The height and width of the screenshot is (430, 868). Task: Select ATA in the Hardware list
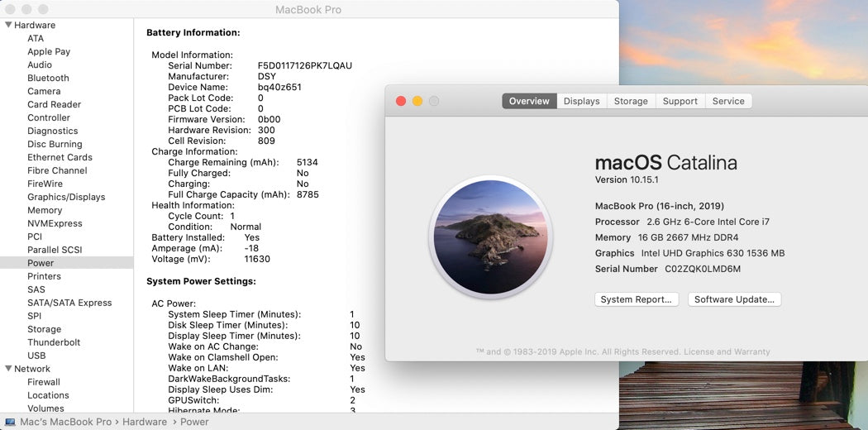click(x=36, y=38)
